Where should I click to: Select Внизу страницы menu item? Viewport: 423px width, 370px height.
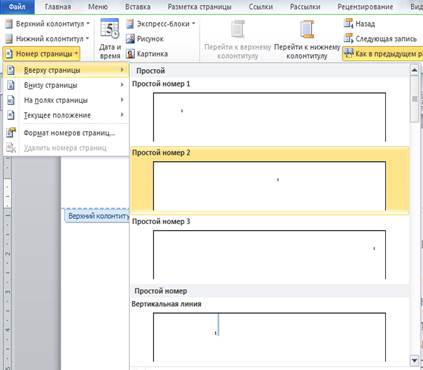tap(66, 85)
